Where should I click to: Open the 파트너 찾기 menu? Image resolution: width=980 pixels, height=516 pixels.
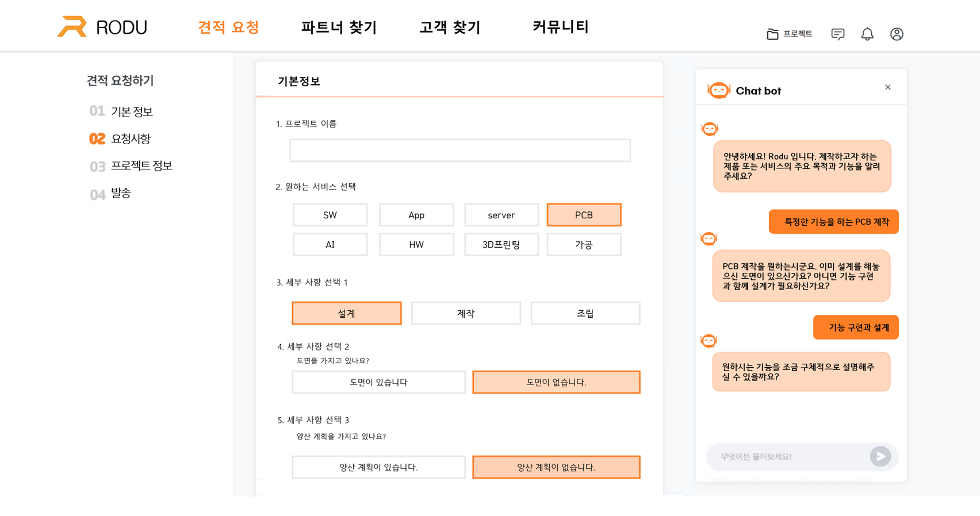coord(339,27)
